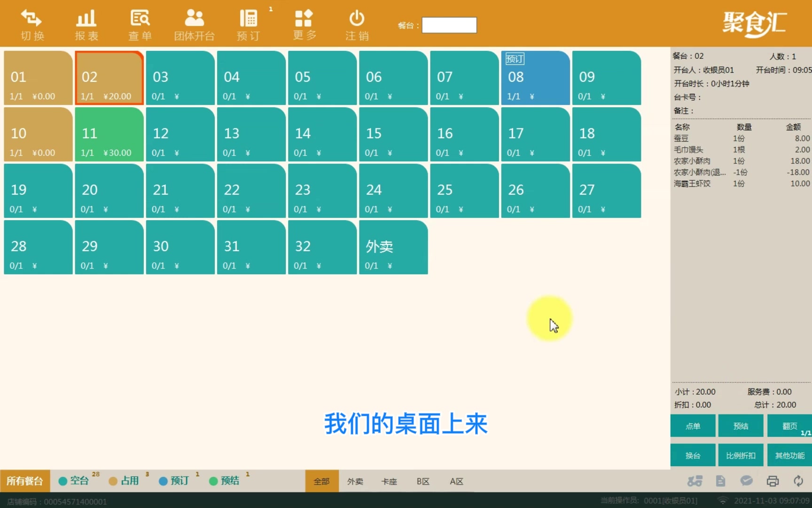Switch to the 全部 area tab
Viewport: 812px width, 508px height.
322,481
